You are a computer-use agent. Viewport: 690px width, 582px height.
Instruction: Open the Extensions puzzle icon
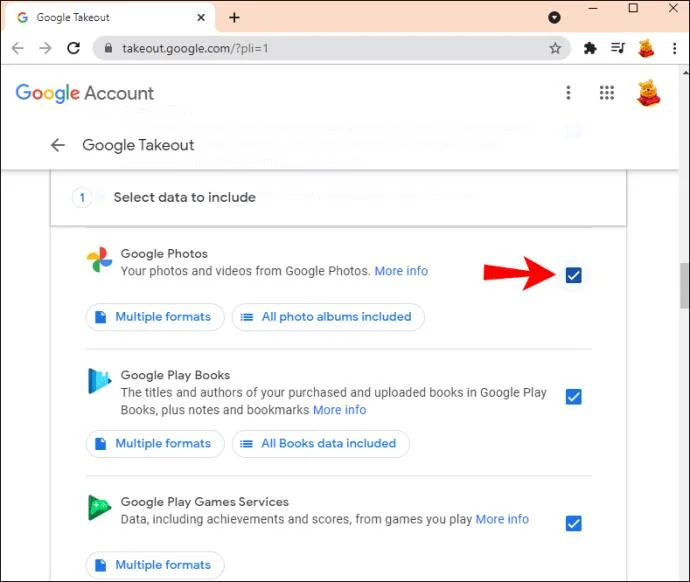click(x=590, y=48)
